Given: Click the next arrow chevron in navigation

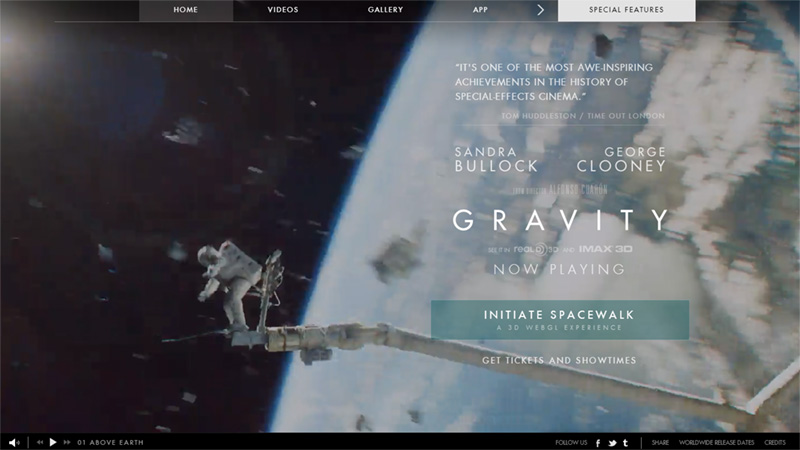Looking at the screenshot, I should click(x=541, y=10).
